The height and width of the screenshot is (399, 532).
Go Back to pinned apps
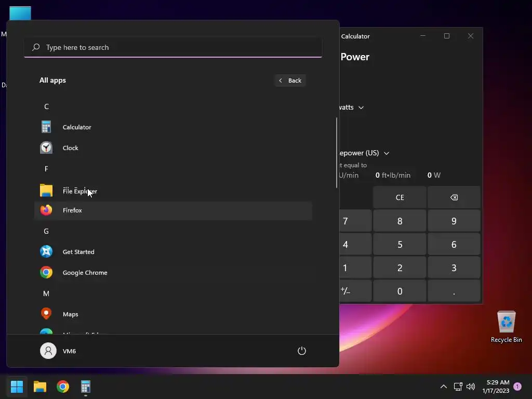click(x=290, y=81)
